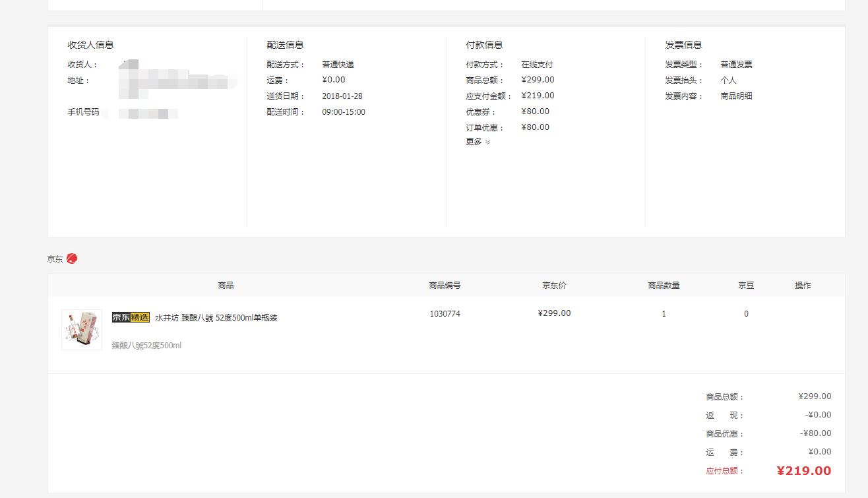Click the 京豆 column header

click(x=746, y=286)
